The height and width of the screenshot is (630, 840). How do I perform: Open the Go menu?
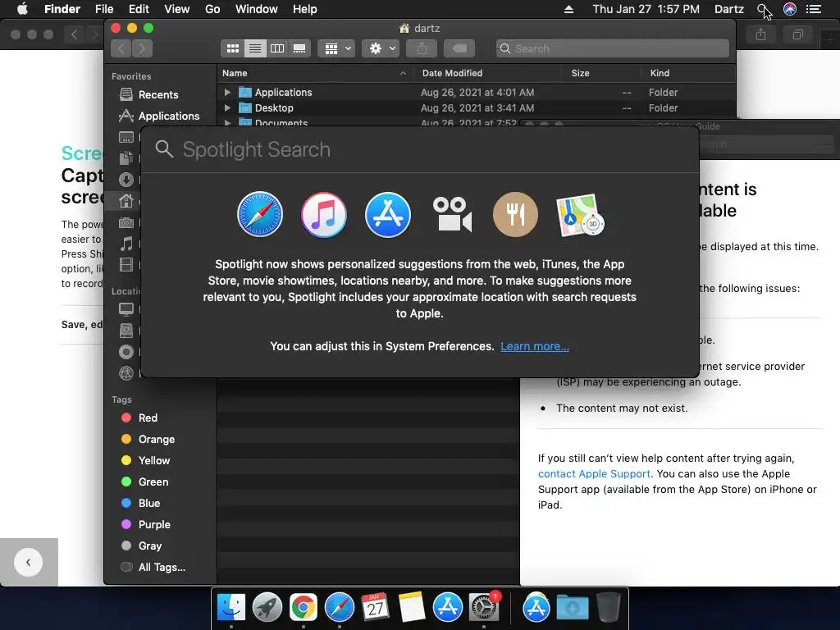pos(212,9)
